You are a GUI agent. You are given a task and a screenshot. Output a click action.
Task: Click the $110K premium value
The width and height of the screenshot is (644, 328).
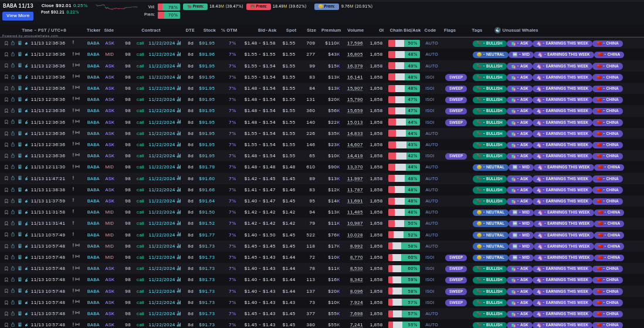click(x=333, y=43)
